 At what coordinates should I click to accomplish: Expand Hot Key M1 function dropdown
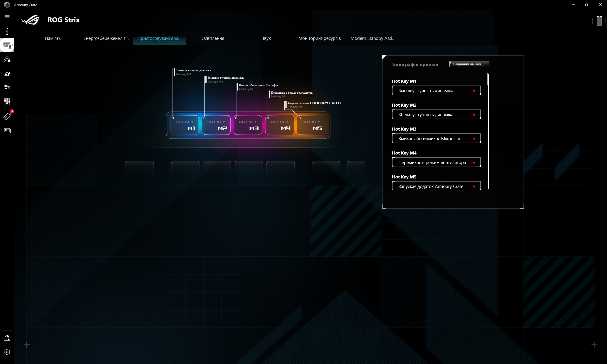coord(436,91)
